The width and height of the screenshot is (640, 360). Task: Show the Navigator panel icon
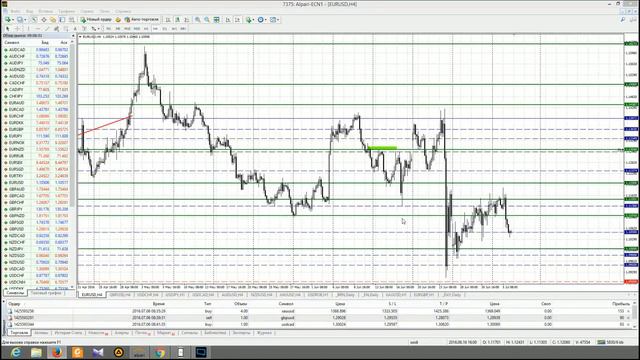[x=53, y=20]
